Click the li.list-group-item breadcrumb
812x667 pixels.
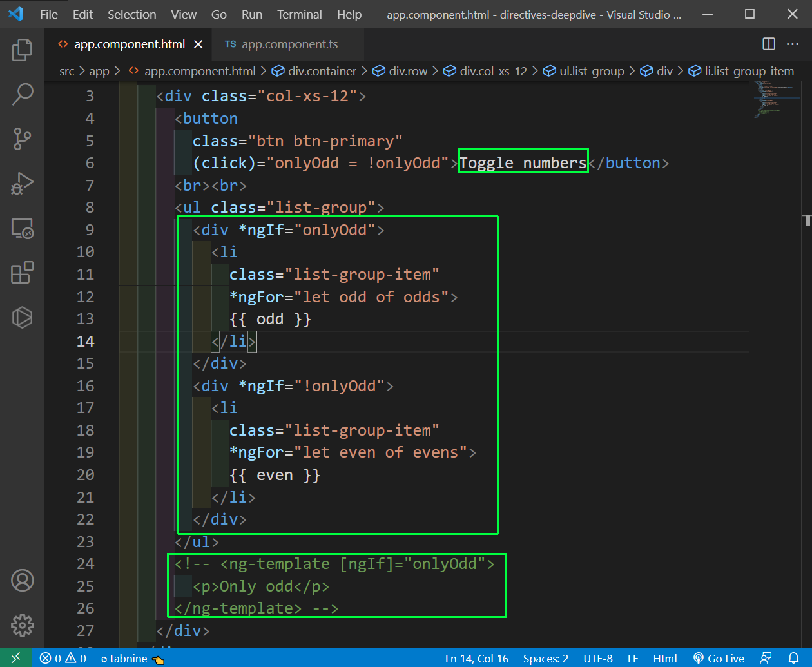(x=741, y=71)
